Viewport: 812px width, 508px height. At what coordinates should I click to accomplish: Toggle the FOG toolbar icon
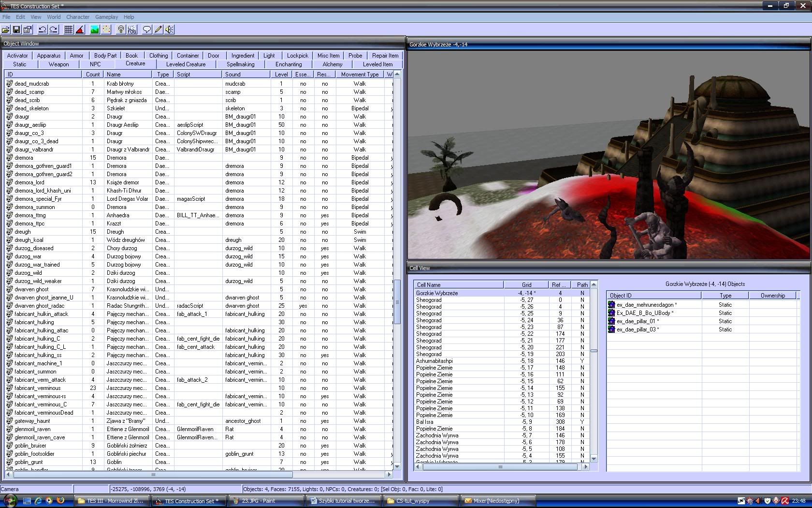click(132, 30)
